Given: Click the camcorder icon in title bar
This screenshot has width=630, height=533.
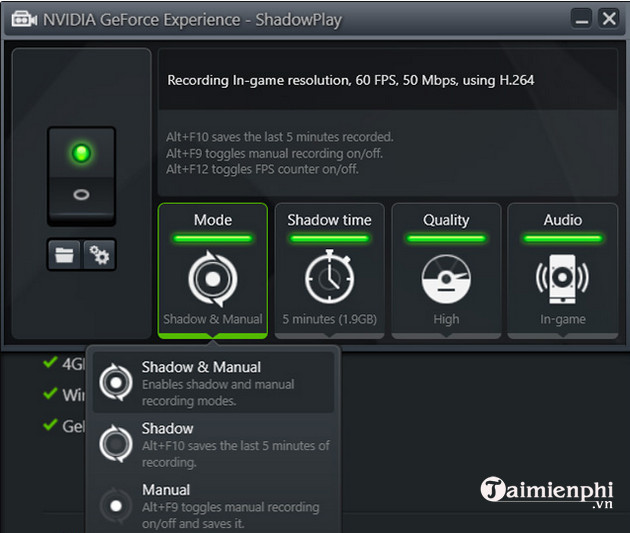Looking at the screenshot, I should point(22,20).
